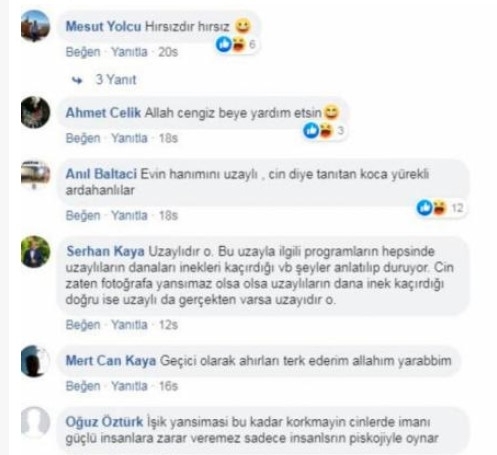Viewport: 497px width, 455px height.
Task: Open like reaction on Ahmet Celik's comment
Action: (x=311, y=130)
